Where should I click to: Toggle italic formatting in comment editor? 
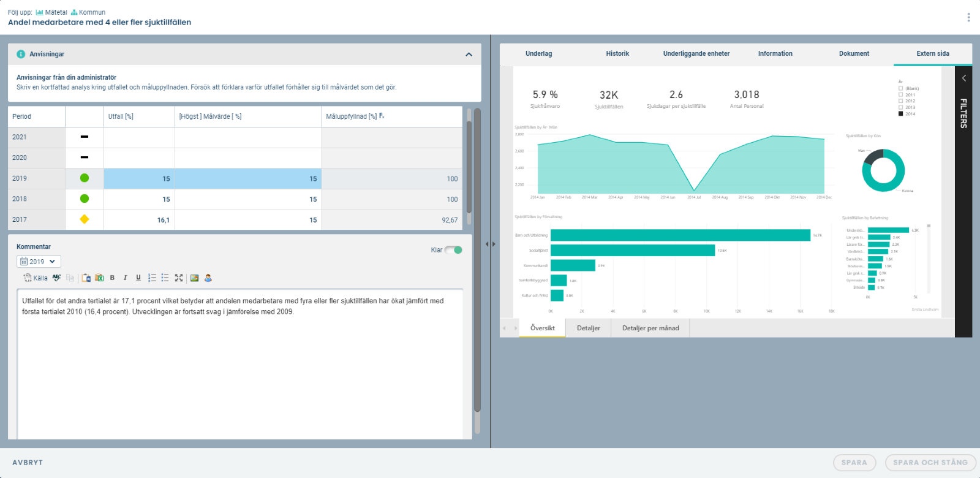[125, 278]
